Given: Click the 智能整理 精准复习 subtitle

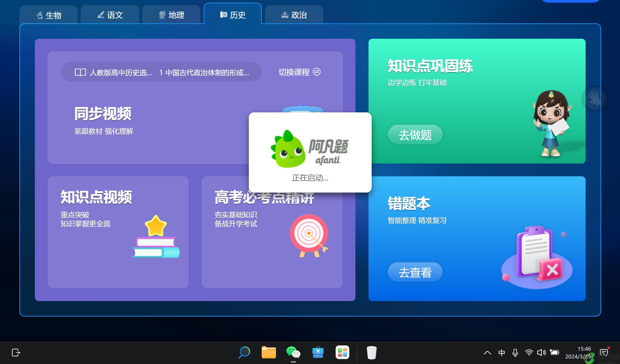Looking at the screenshot, I should [x=417, y=220].
